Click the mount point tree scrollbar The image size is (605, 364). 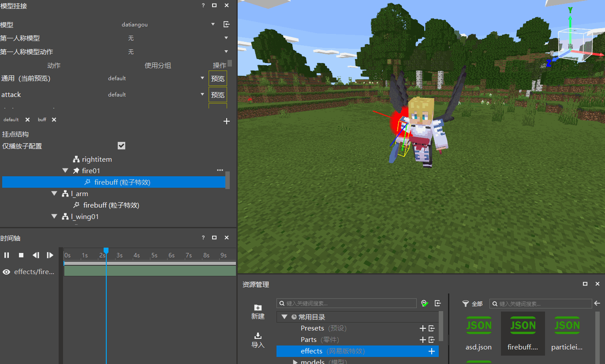pos(228,180)
